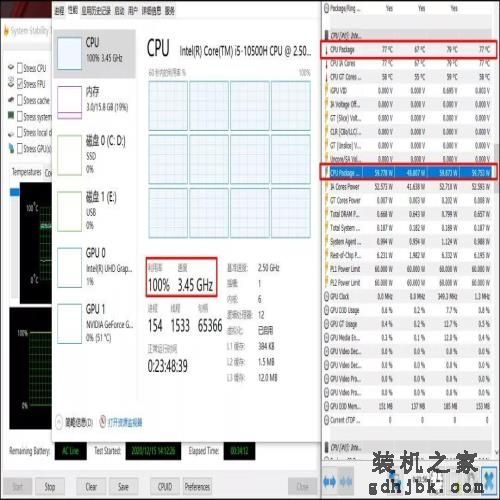
Task: Switch to the 启动 tab
Action: point(119,11)
